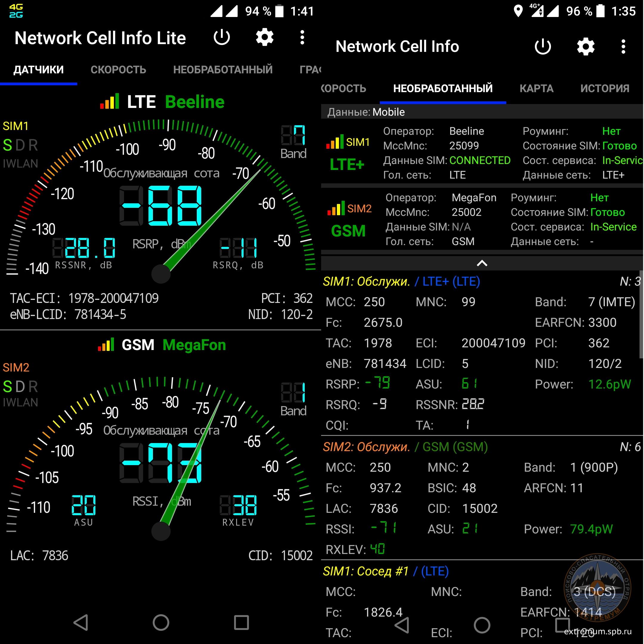Open three-dot menu in Network Cell Info
The height and width of the screenshot is (644, 644).
pyautogui.click(x=623, y=46)
